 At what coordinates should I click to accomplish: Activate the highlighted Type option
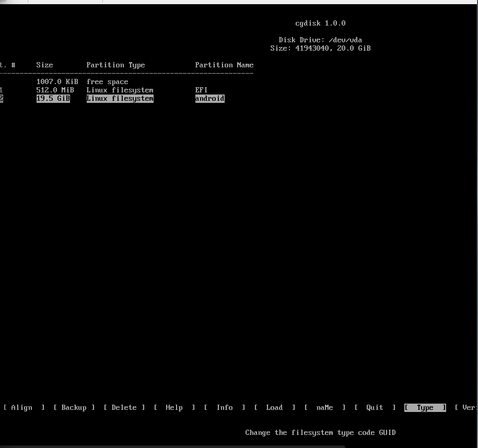(425, 408)
